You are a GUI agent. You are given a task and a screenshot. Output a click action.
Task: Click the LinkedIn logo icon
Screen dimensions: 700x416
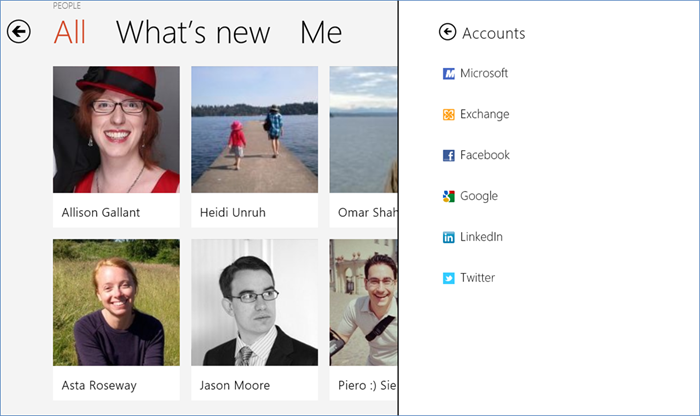click(448, 237)
